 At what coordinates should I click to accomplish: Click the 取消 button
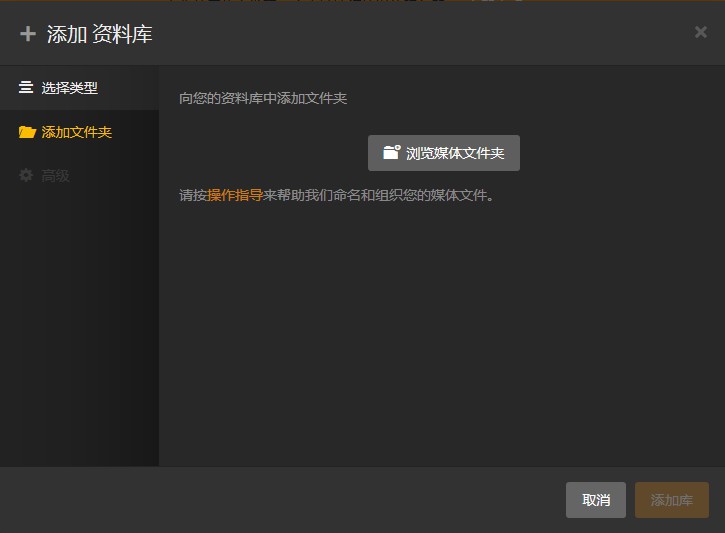[596, 500]
